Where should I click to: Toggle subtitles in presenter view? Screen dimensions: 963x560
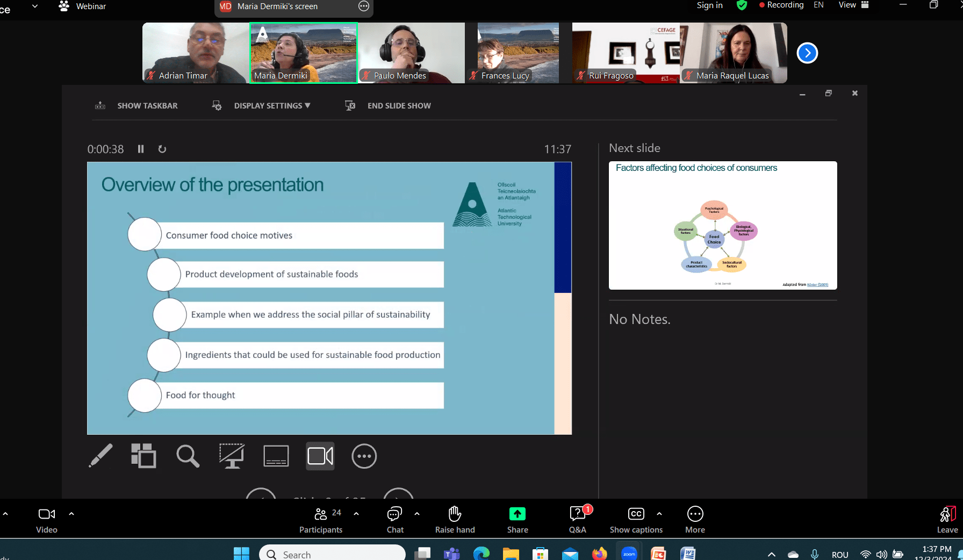(276, 456)
